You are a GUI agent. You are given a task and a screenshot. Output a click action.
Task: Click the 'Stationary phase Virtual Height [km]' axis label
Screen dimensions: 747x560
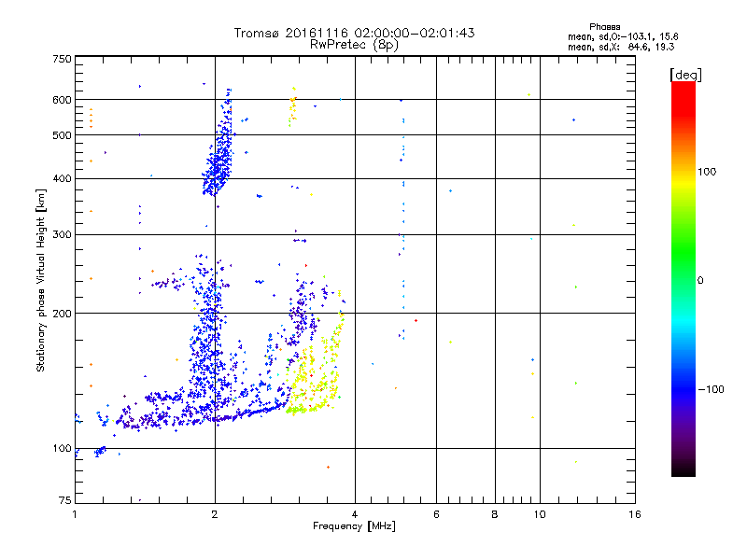[41, 281]
